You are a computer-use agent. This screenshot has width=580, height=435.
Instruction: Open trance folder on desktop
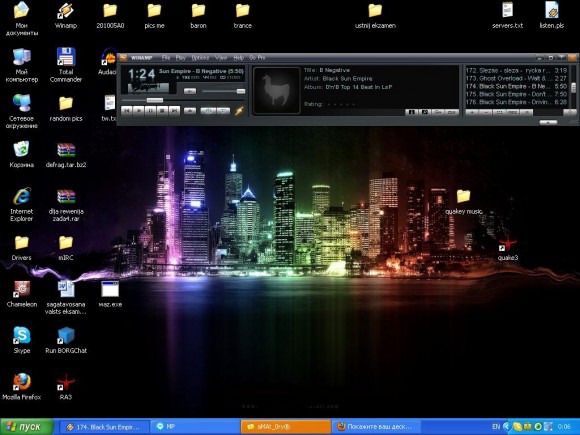click(242, 16)
